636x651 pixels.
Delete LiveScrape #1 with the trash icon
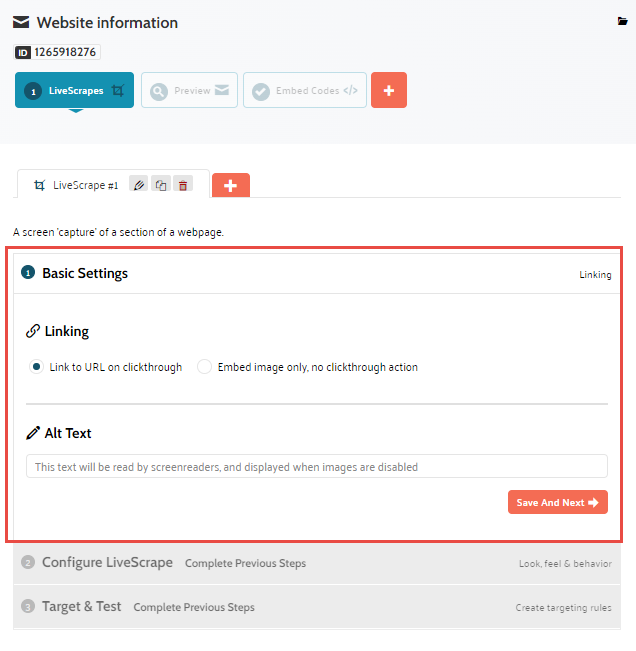pyautogui.click(x=183, y=185)
